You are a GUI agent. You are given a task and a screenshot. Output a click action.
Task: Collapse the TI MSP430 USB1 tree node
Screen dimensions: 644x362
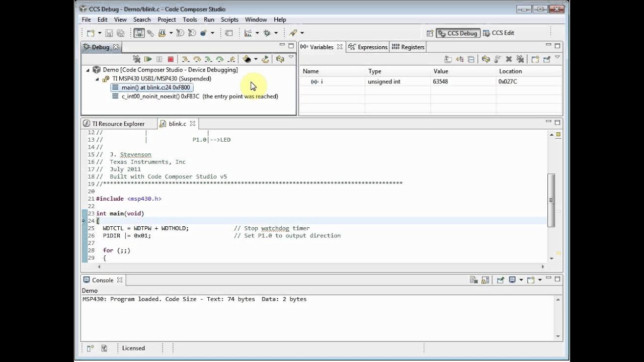[97, 79]
